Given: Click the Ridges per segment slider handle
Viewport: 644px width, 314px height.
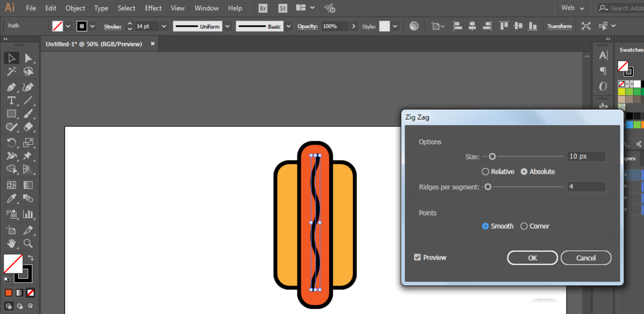Looking at the screenshot, I should click(x=488, y=187).
